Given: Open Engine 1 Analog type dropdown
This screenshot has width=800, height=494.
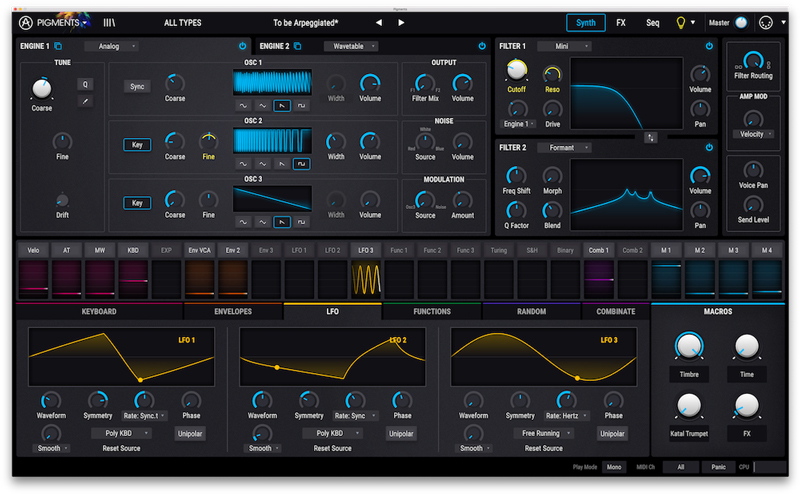Looking at the screenshot, I should click(111, 46).
